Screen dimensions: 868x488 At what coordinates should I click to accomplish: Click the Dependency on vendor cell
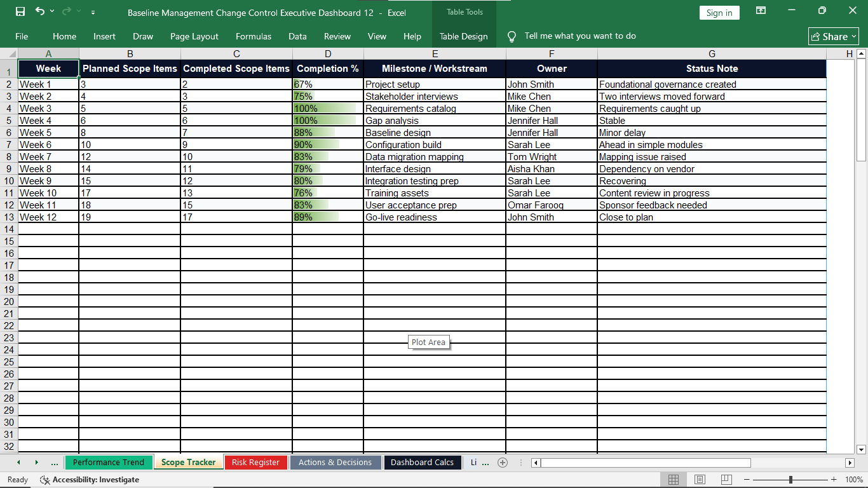click(x=712, y=169)
